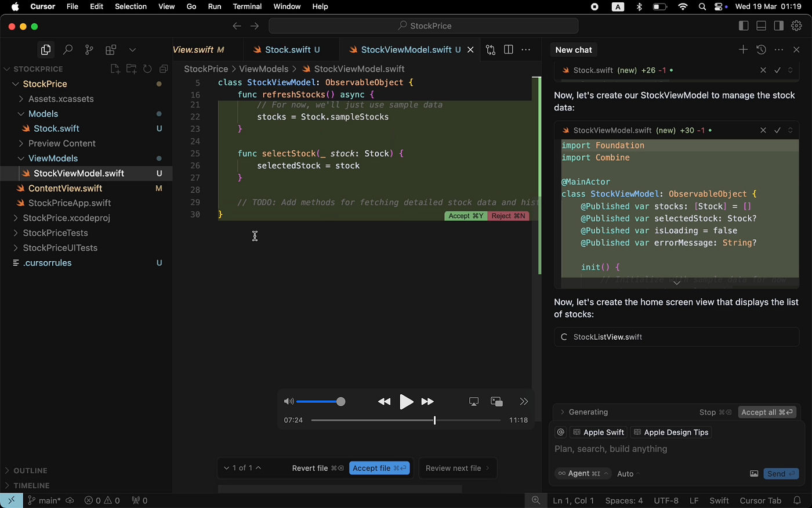Screen dimensions: 812x508
Task: Open the Source Control view icon
Action: (89, 50)
